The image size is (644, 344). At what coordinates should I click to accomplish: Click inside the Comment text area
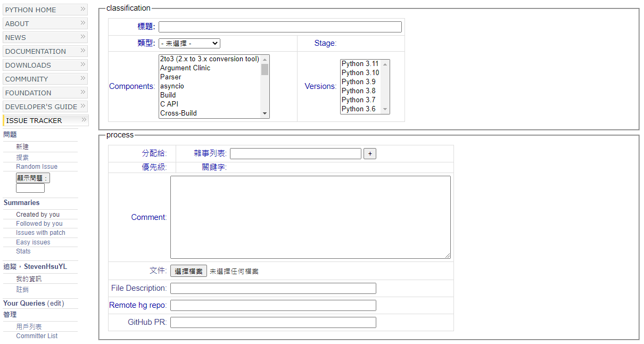point(310,217)
